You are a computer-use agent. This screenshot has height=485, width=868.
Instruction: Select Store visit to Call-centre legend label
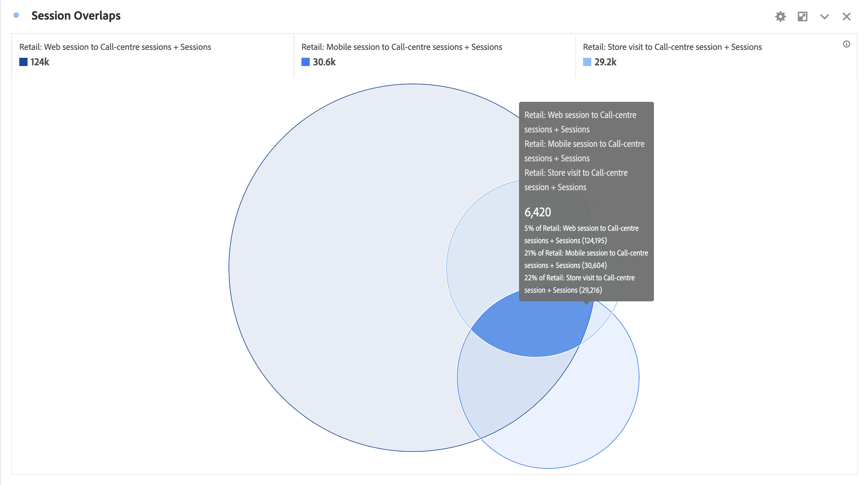click(x=672, y=47)
